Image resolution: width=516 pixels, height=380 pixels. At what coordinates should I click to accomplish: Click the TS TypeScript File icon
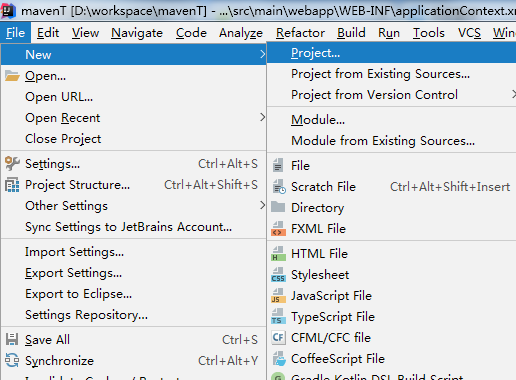coord(278,317)
